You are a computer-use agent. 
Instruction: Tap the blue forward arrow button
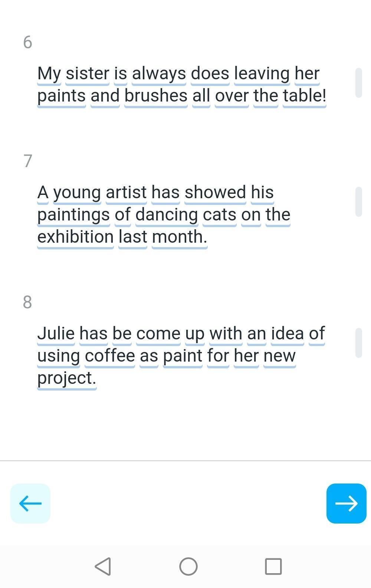tap(346, 503)
